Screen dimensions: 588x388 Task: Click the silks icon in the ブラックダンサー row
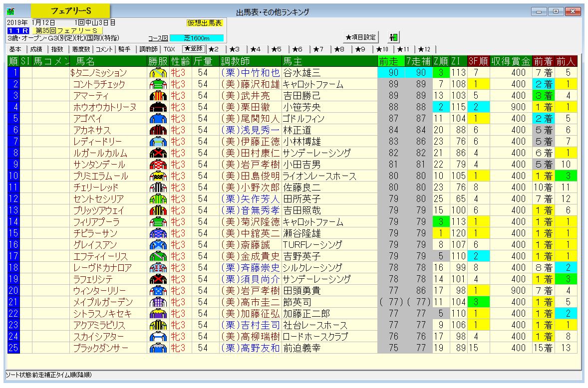[x=158, y=348]
